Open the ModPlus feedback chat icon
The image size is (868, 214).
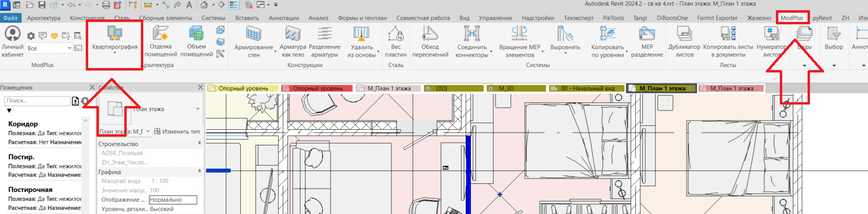(x=43, y=36)
